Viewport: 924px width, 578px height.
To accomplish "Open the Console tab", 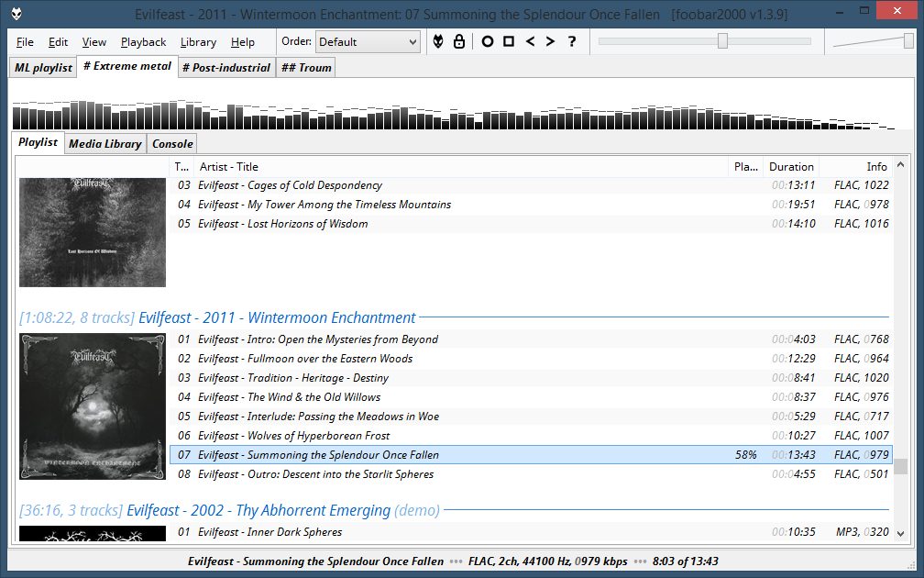I will 172,144.
